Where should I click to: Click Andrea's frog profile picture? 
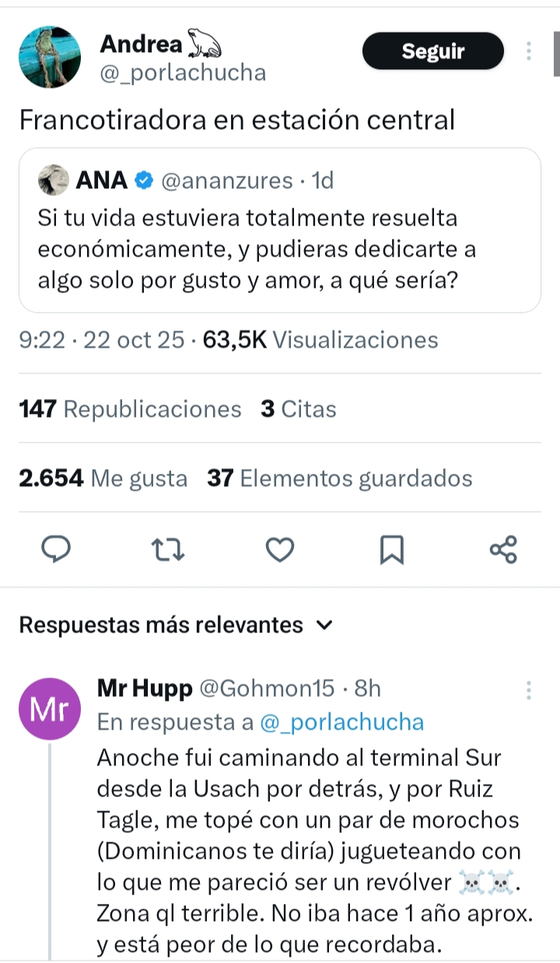[50, 57]
